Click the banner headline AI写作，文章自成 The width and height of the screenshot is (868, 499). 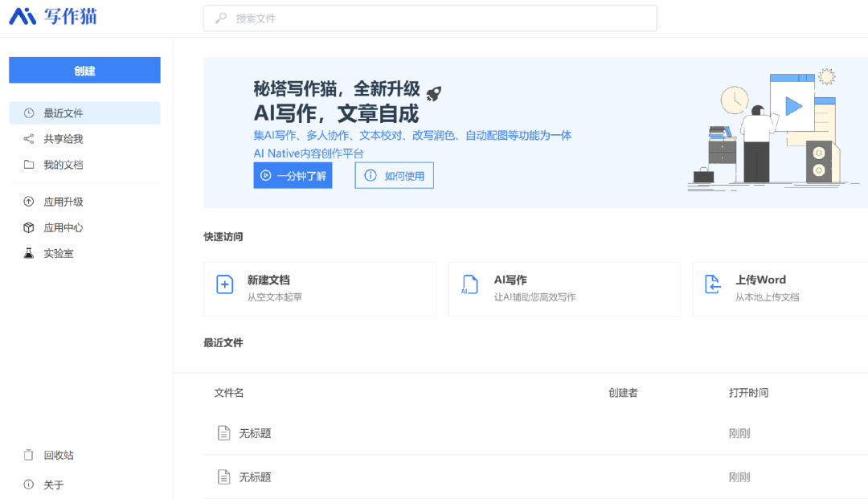tap(336, 114)
